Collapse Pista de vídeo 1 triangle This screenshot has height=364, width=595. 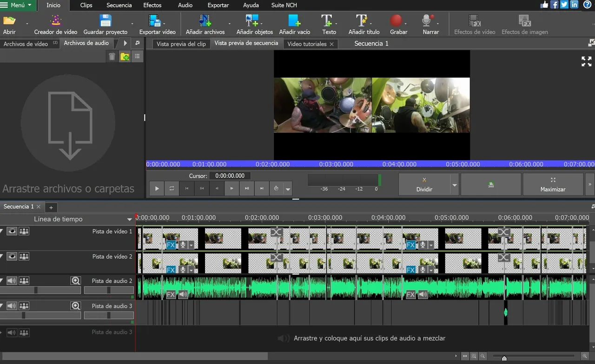coord(2,231)
